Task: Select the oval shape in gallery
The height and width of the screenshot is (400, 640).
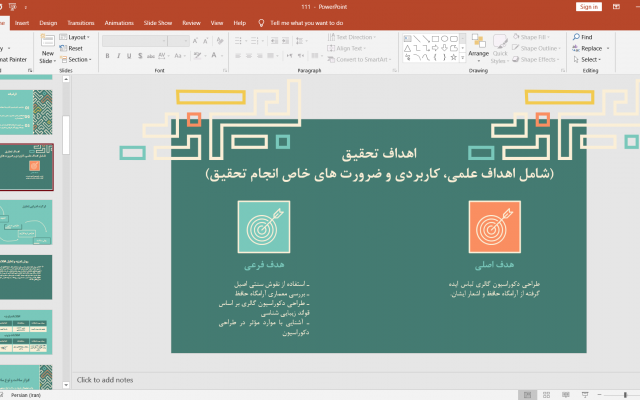Action: 444,39
